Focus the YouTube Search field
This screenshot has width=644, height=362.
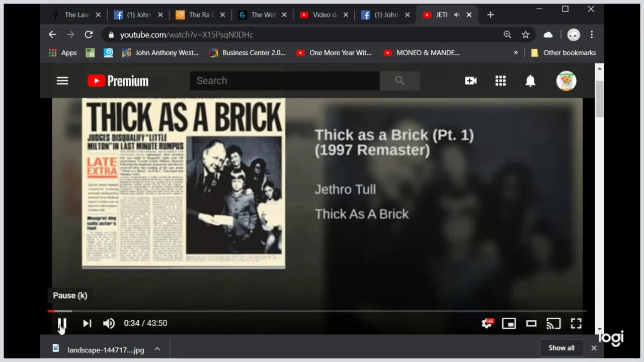point(285,81)
